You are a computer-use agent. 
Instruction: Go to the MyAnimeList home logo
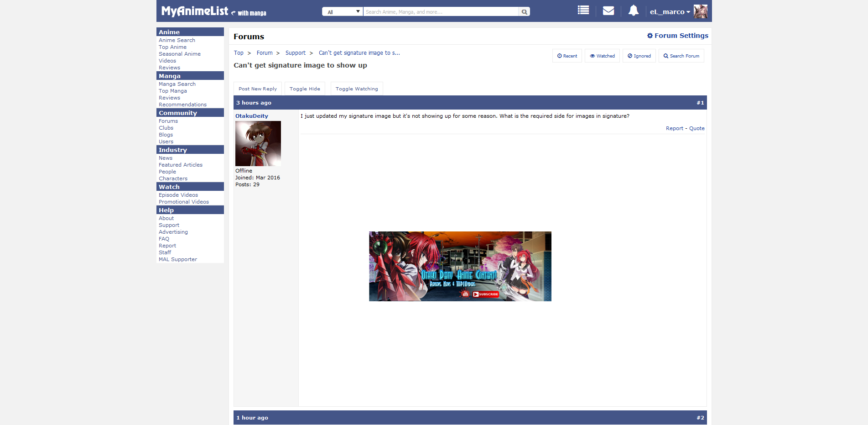click(x=195, y=11)
